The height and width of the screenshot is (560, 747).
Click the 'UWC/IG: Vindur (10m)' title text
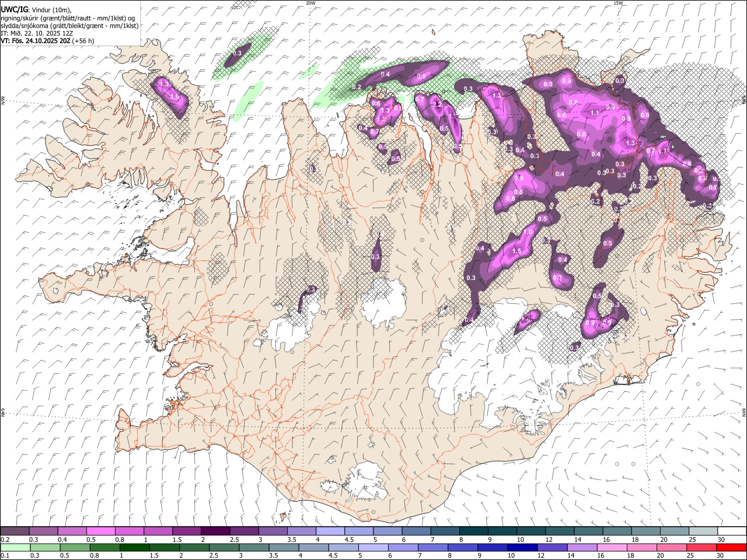36,10
